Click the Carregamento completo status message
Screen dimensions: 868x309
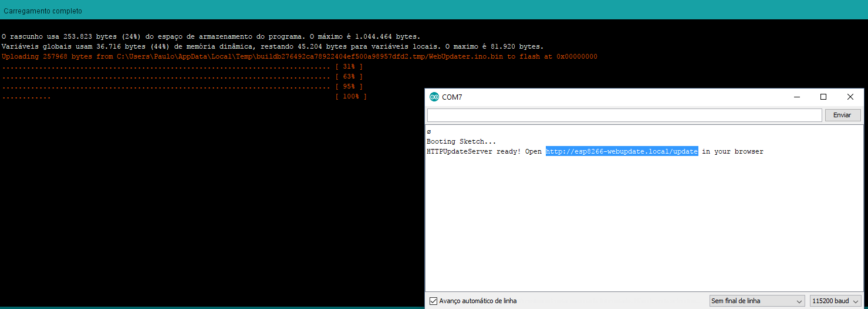pos(43,11)
